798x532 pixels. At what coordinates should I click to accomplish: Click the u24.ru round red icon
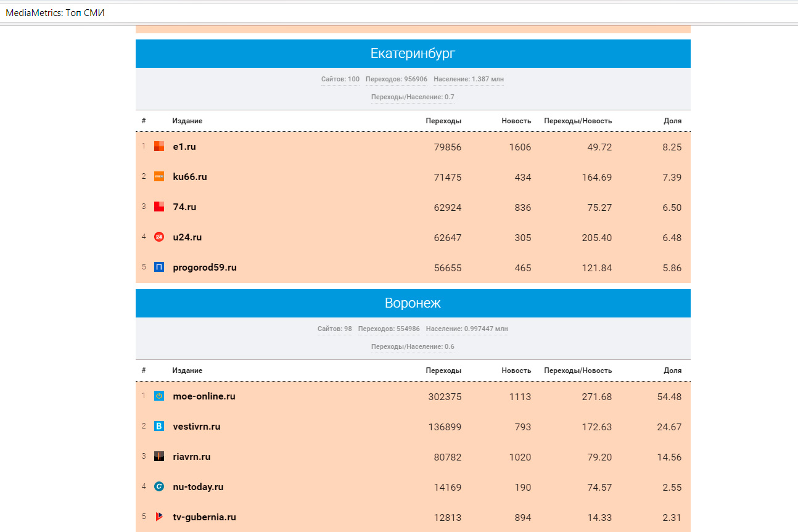159,237
